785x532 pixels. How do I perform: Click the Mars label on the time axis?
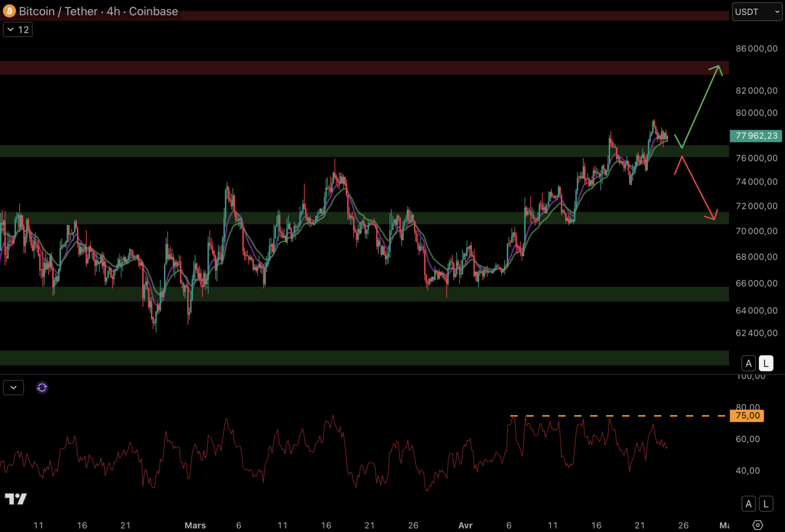pyautogui.click(x=195, y=525)
